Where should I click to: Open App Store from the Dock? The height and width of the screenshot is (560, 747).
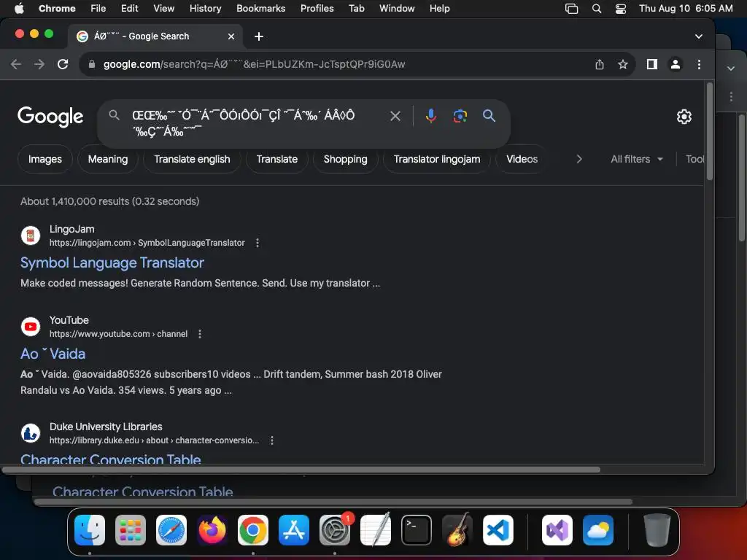(x=294, y=530)
